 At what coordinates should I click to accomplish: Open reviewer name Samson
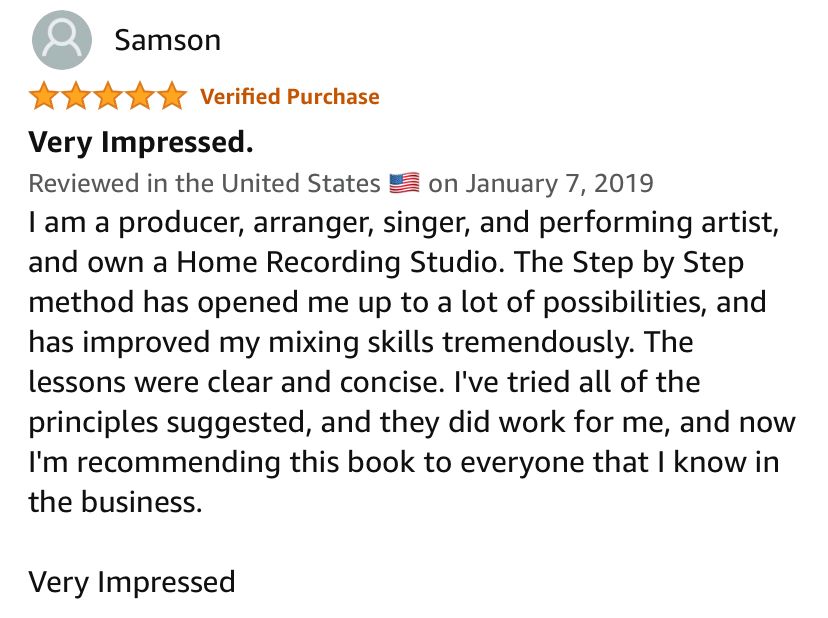[x=167, y=41]
